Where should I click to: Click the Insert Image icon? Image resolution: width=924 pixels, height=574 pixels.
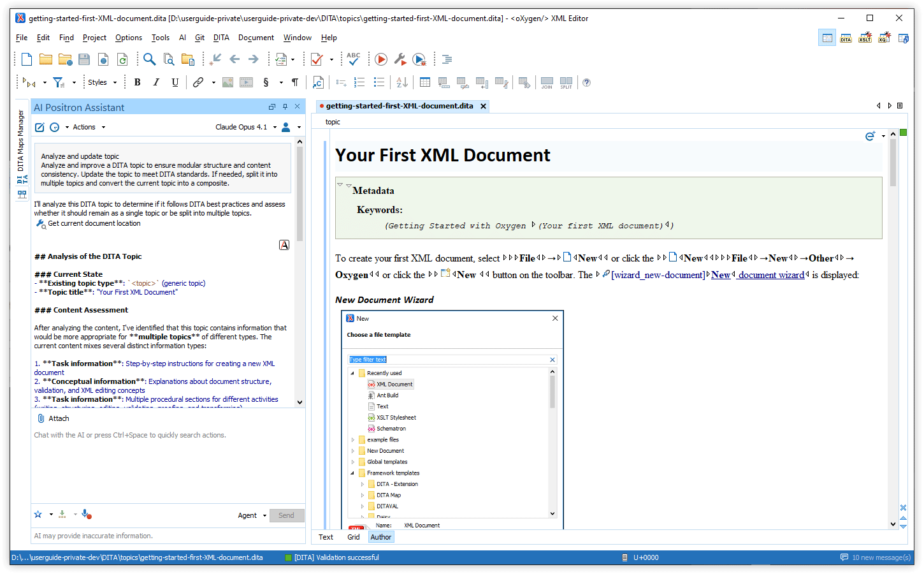point(227,82)
